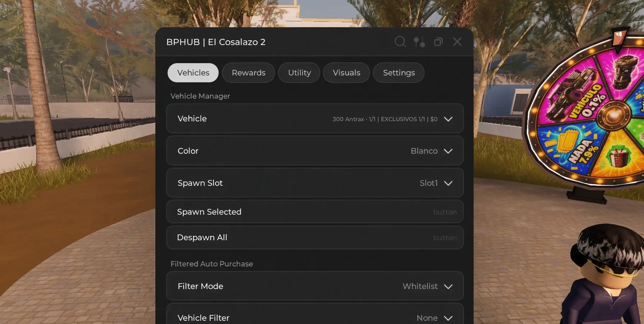Click the NADA 7.9% wheel segment
Screen dimensions: 644x324
[x=571, y=147]
